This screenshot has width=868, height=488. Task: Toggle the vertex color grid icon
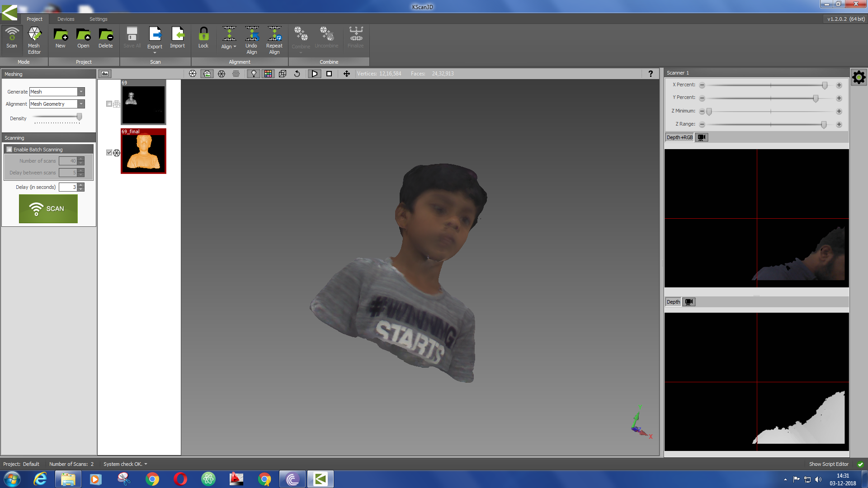click(268, 74)
